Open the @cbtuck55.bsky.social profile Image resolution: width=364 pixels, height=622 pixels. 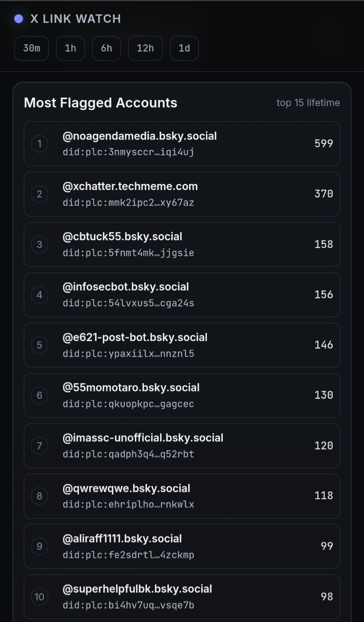pyautogui.click(x=122, y=237)
